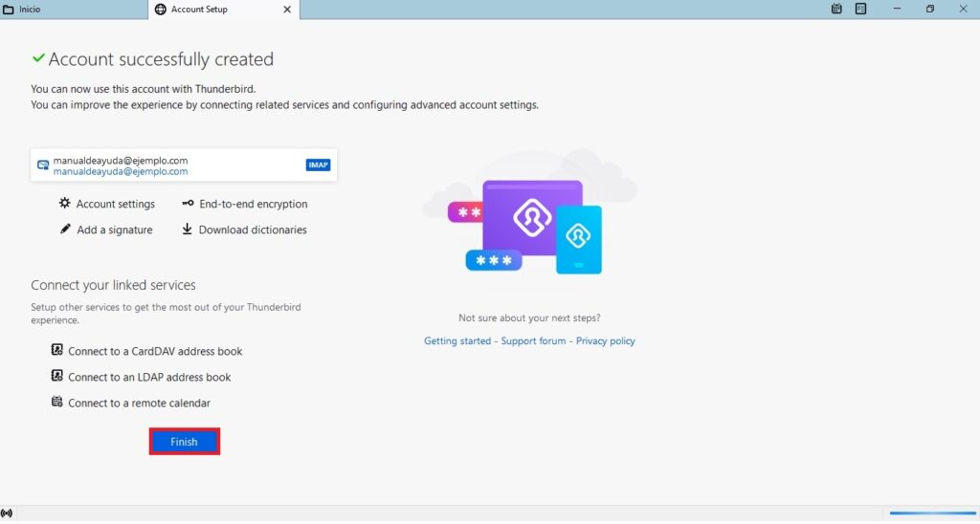Open the calendar icon in title bar
The width and height of the screenshot is (980, 524).
coord(836,9)
